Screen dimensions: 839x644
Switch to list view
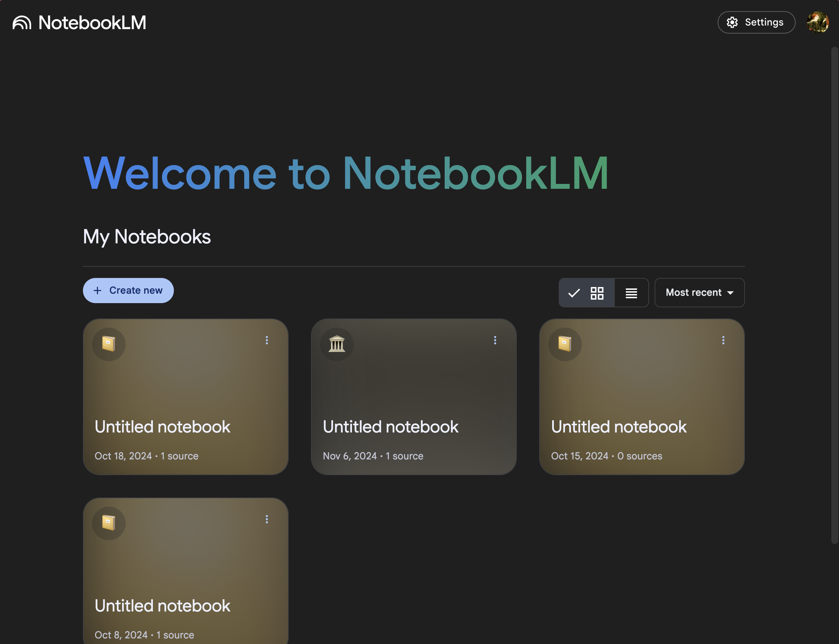coord(631,293)
